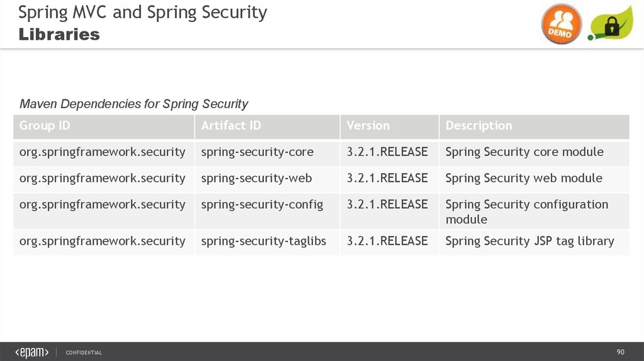Click version 3.2.1.RELEASE in taglibs row
The height and width of the screenshot is (361, 644).
(387, 242)
